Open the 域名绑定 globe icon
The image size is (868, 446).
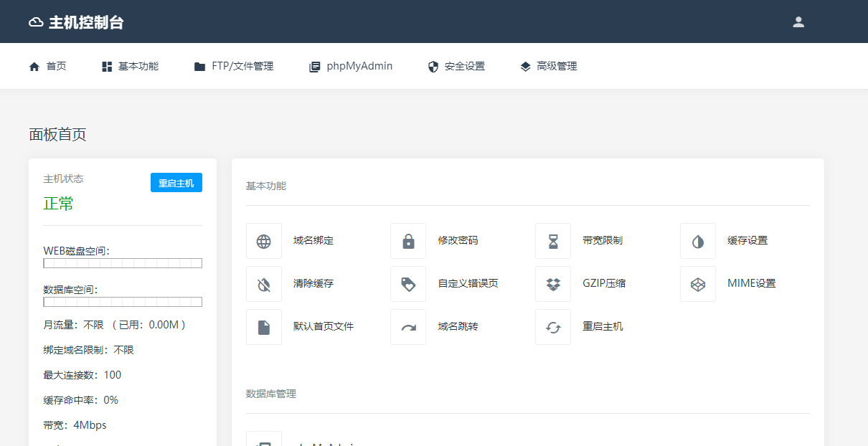(x=264, y=240)
